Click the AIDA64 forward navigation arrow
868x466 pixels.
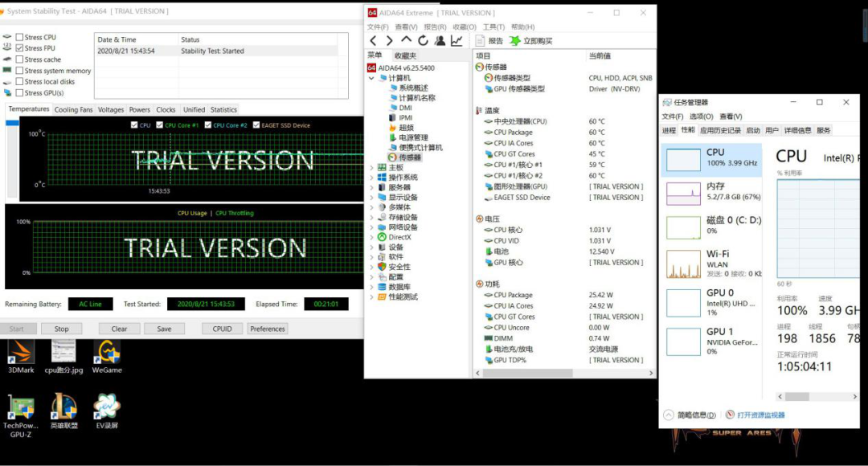click(x=389, y=40)
